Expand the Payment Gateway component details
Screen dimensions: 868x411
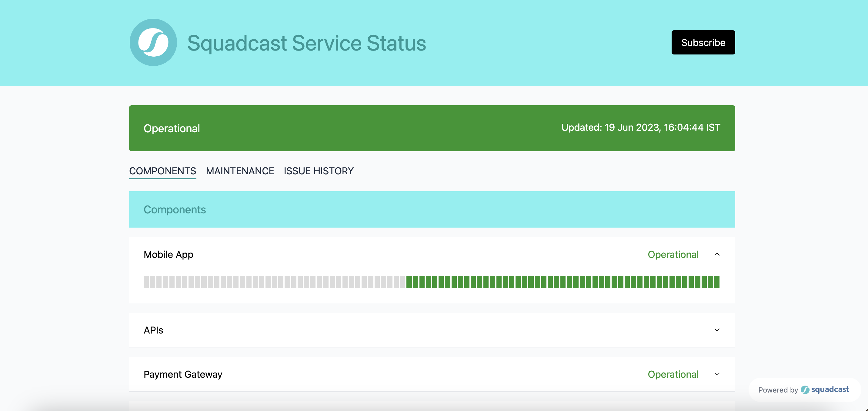pos(717,374)
